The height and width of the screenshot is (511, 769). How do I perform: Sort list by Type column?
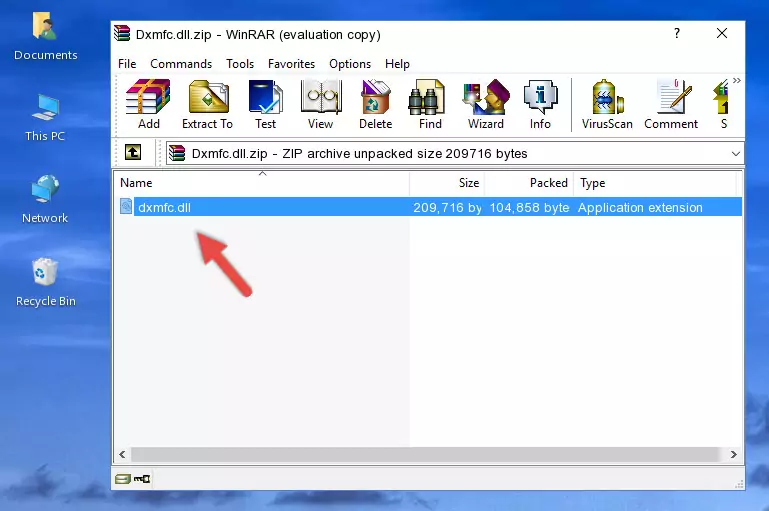(x=655, y=183)
